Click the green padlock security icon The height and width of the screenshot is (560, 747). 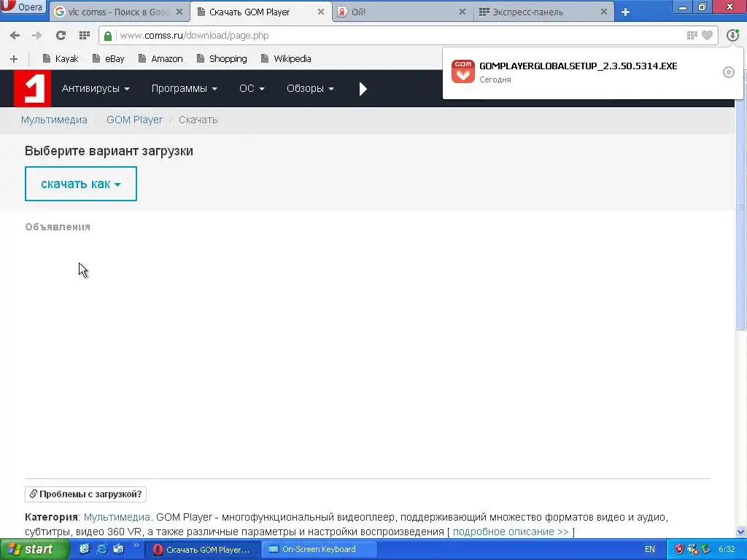click(x=108, y=36)
